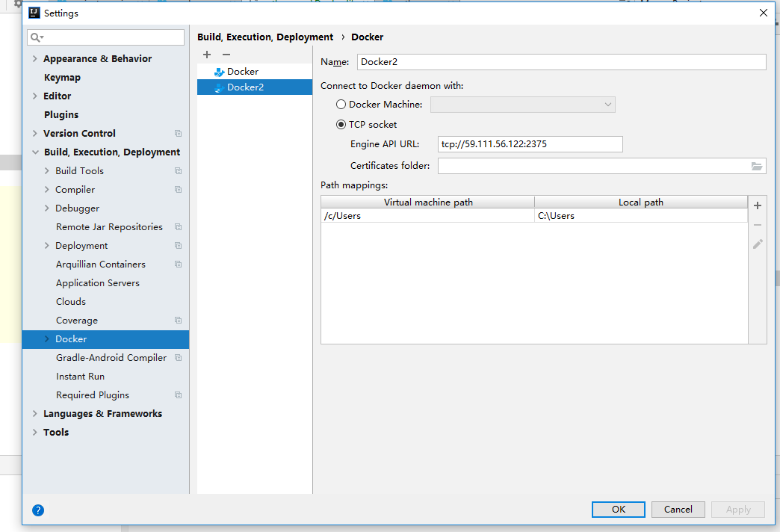The height and width of the screenshot is (532, 780).
Task: Select the Docker Machine radio button
Action: pos(341,105)
